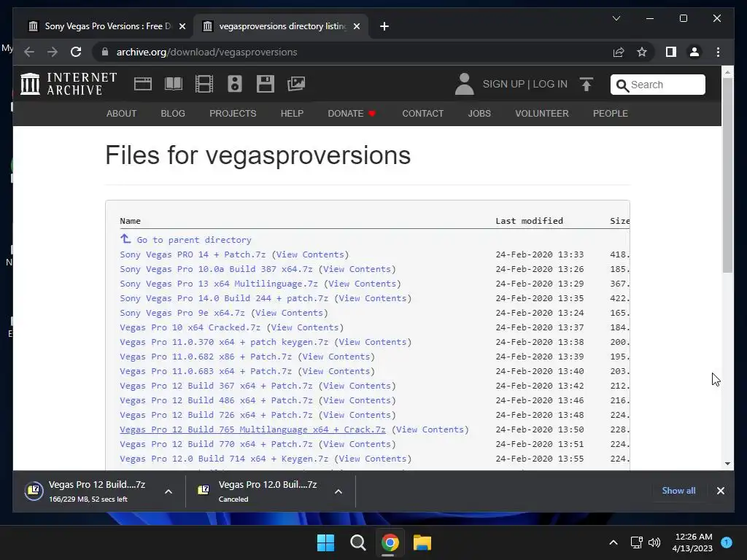Click the magnifier icon in the search box
Screen dimensions: 747x560
click(622, 85)
